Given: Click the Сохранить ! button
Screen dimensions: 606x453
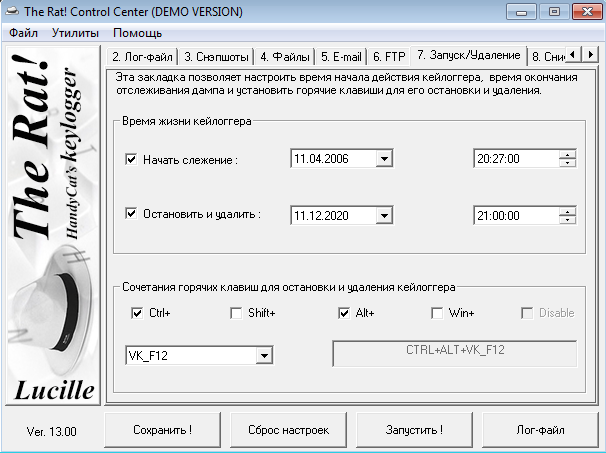Looking at the screenshot, I should (162, 430).
